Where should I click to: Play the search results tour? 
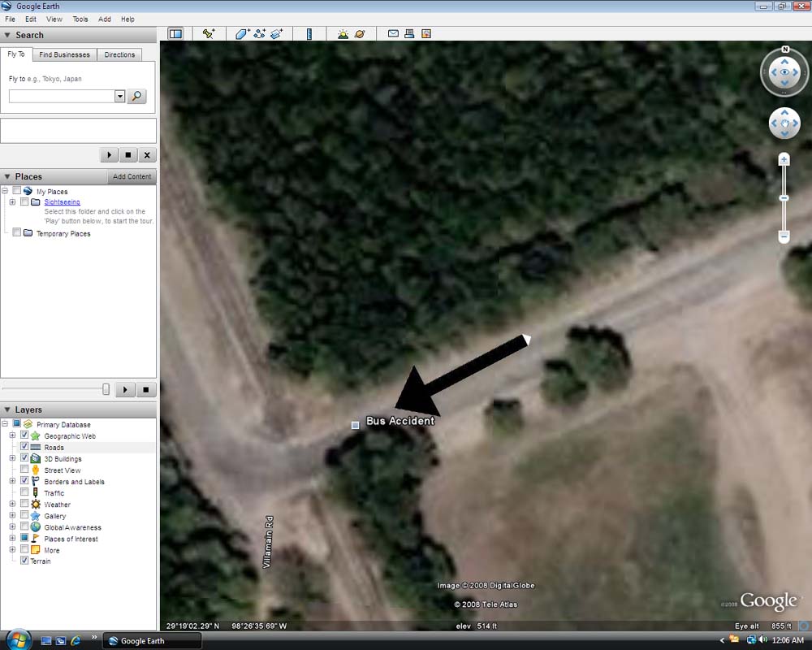(x=109, y=155)
